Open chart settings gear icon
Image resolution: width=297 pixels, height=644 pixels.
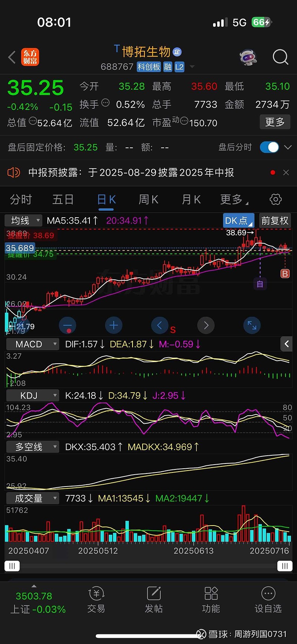point(275,199)
